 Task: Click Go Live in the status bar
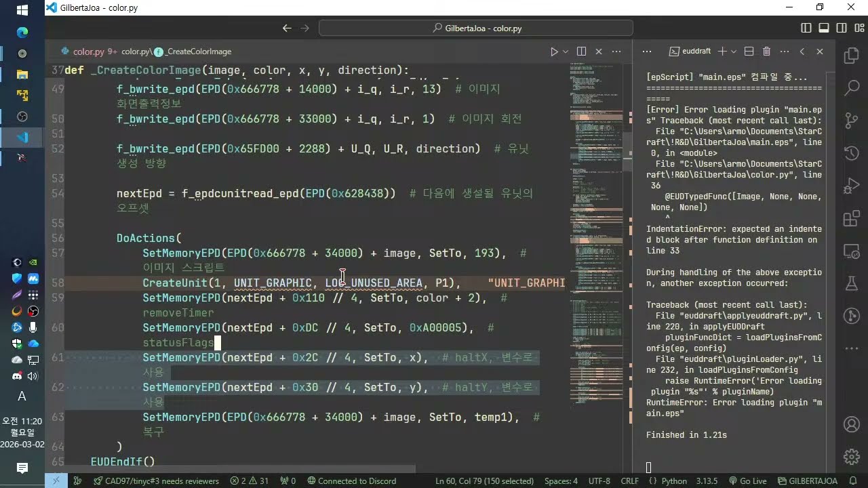tap(747, 481)
